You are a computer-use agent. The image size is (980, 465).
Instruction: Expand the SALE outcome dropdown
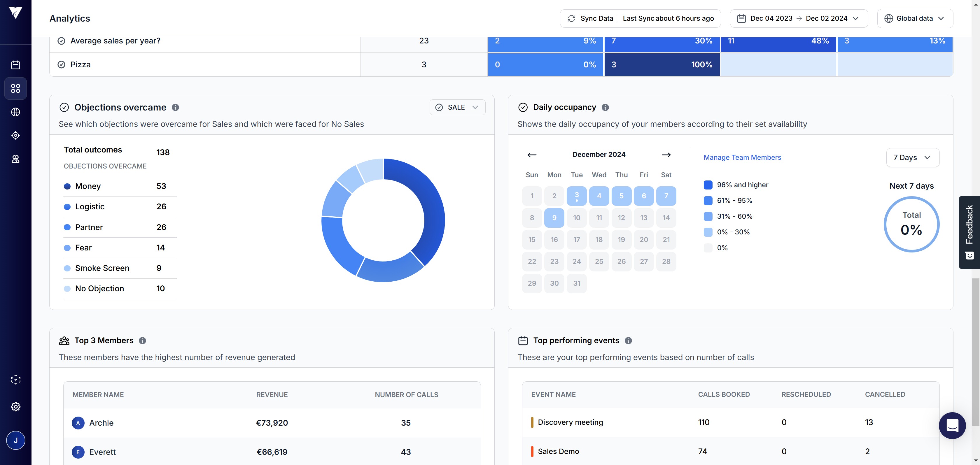pos(457,107)
